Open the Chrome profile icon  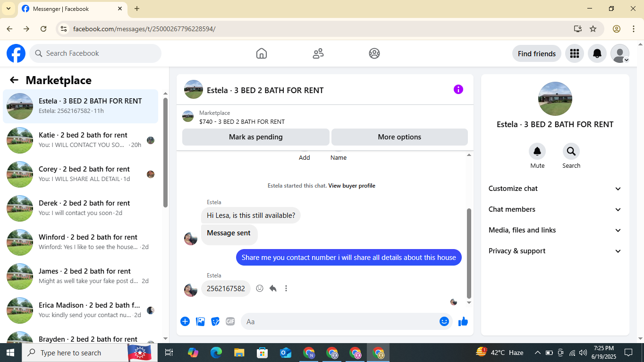click(x=617, y=29)
